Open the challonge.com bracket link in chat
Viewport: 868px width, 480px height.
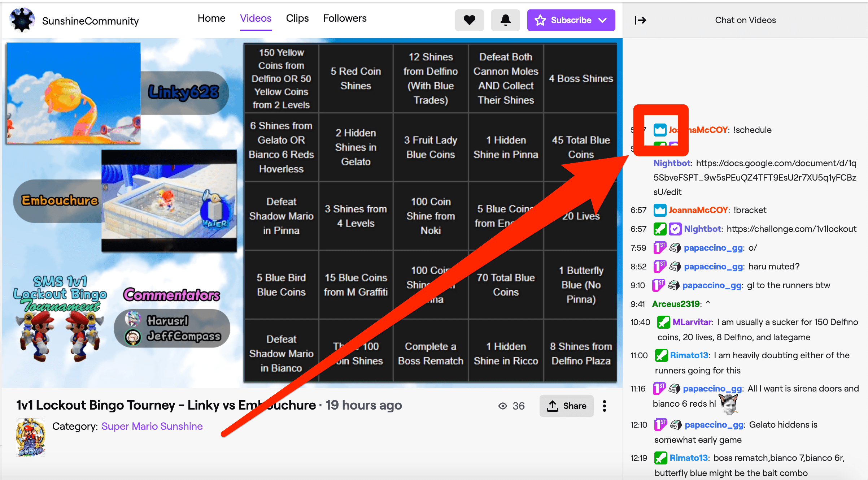click(x=791, y=229)
